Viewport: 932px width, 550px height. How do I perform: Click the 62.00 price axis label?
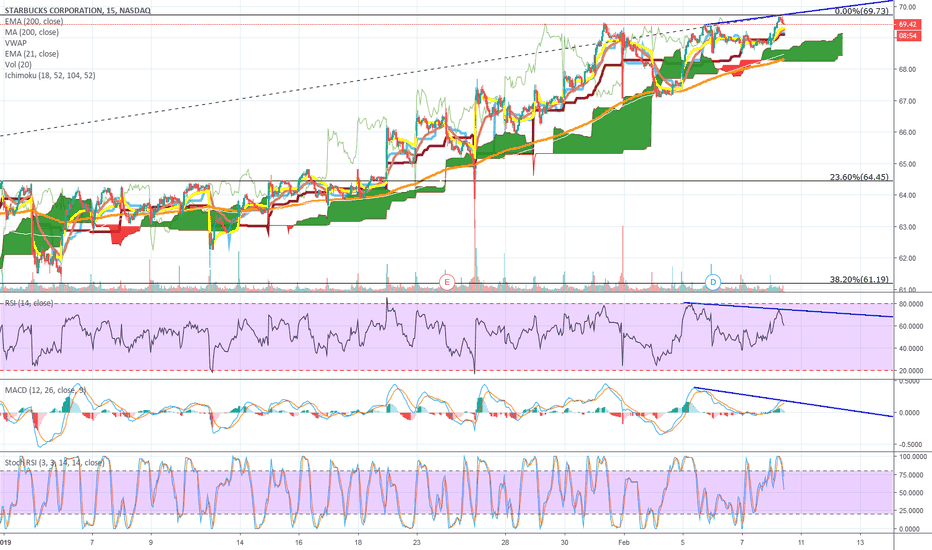point(907,259)
